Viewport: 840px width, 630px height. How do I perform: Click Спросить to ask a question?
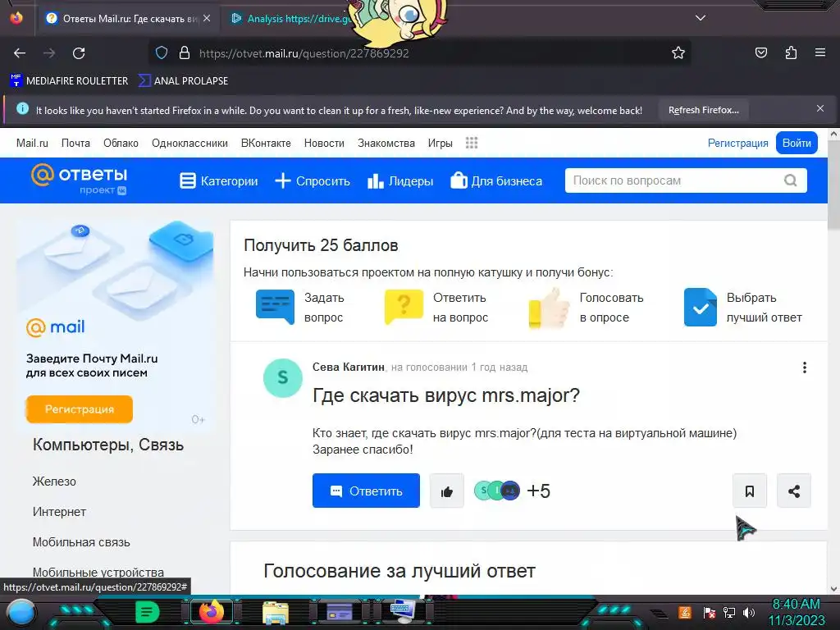pos(313,181)
